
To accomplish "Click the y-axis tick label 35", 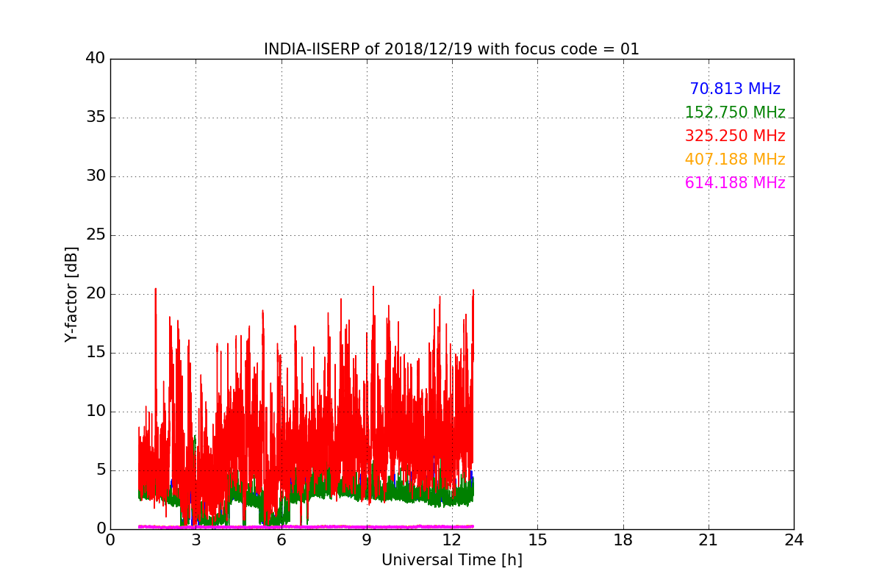I will [x=96, y=118].
